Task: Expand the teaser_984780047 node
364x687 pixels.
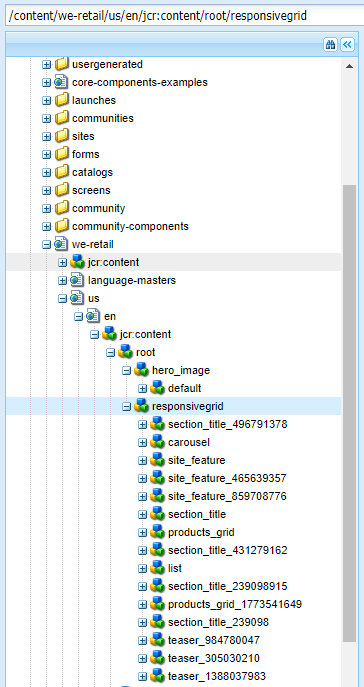Action: pyautogui.click(x=142, y=640)
